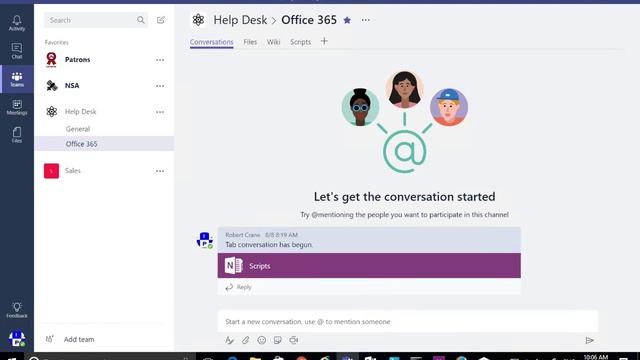Open channel more options ellipsis in header
The width and height of the screenshot is (640, 360).
tap(366, 20)
